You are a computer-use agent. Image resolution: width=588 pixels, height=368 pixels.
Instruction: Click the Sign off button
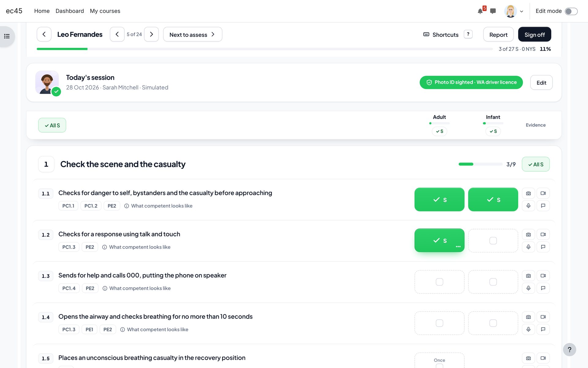click(534, 34)
